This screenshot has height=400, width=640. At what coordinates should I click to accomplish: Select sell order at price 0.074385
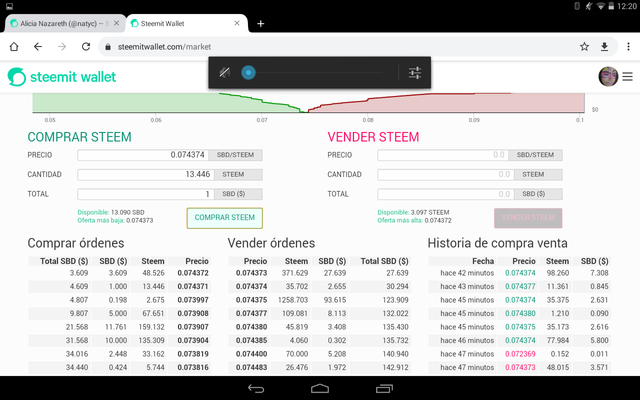coord(320,340)
